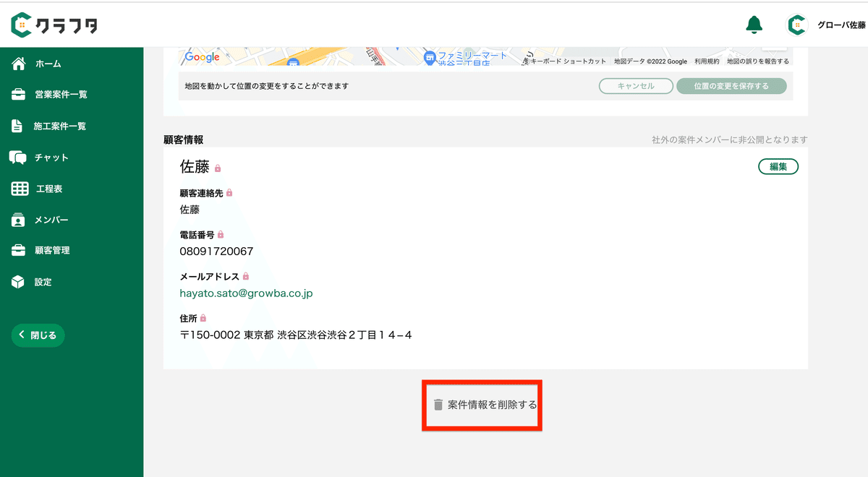Open the グローバ佐藤 account avatar
The image size is (868, 477).
(x=797, y=25)
